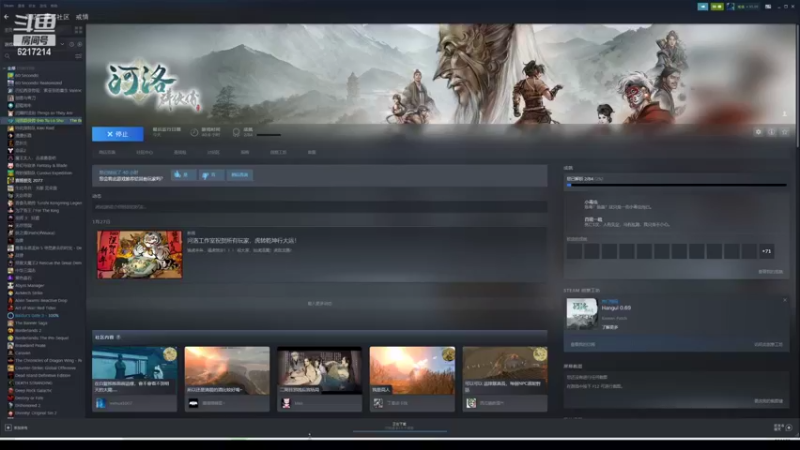Click the game info icon under banner

pyautogui.click(x=771, y=132)
